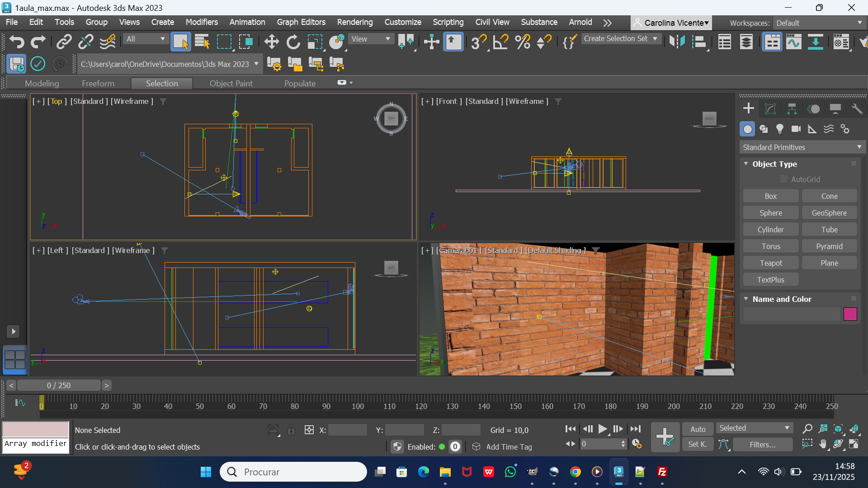868x488 pixels.
Task: Enable the AutoGrid checkbox
Action: pos(784,179)
